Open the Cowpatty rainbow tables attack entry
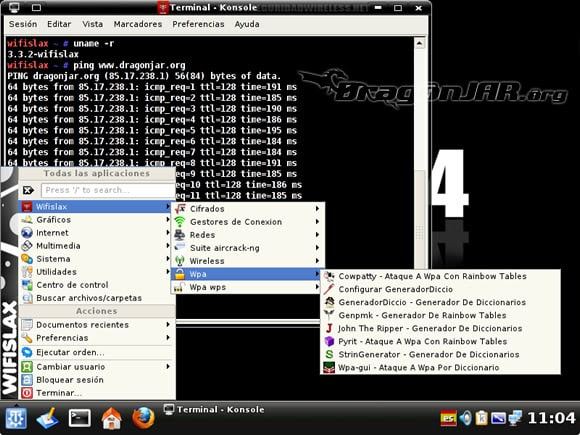The height and width of the screenshot is (435, 580). coord(440,276)
